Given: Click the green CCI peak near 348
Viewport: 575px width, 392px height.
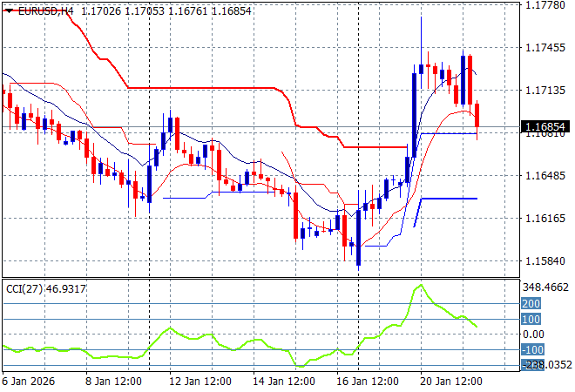Looking at the screenshot, I should point(421,285).
